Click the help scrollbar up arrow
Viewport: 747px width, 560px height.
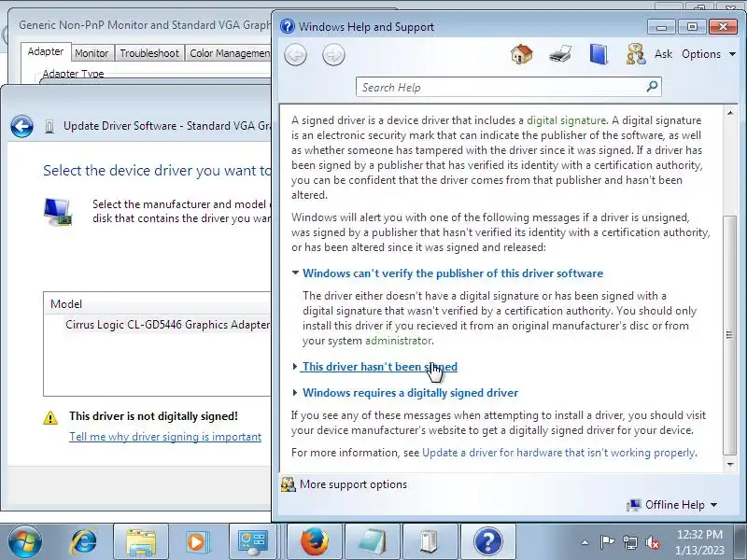[x=730, y=113]
